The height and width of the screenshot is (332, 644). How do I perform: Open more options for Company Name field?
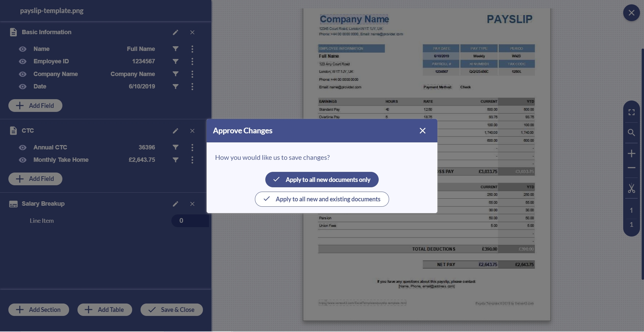192,74
